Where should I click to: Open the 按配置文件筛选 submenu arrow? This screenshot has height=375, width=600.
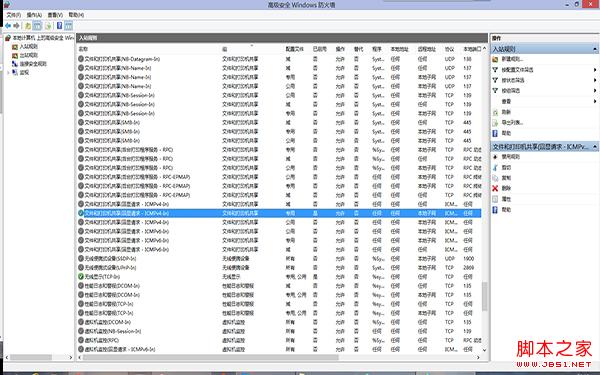pyautogui.click(x=595, y=70)
